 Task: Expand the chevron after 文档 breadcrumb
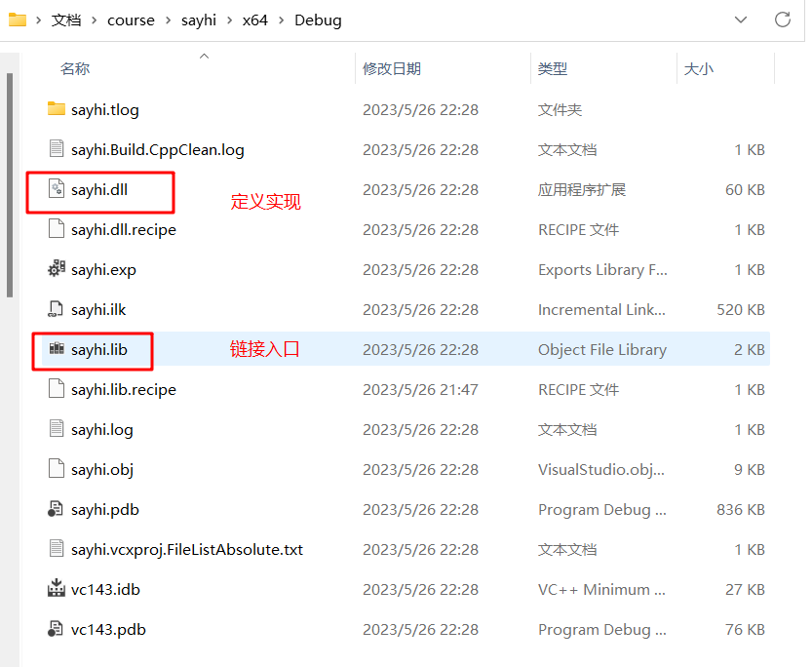94,20
